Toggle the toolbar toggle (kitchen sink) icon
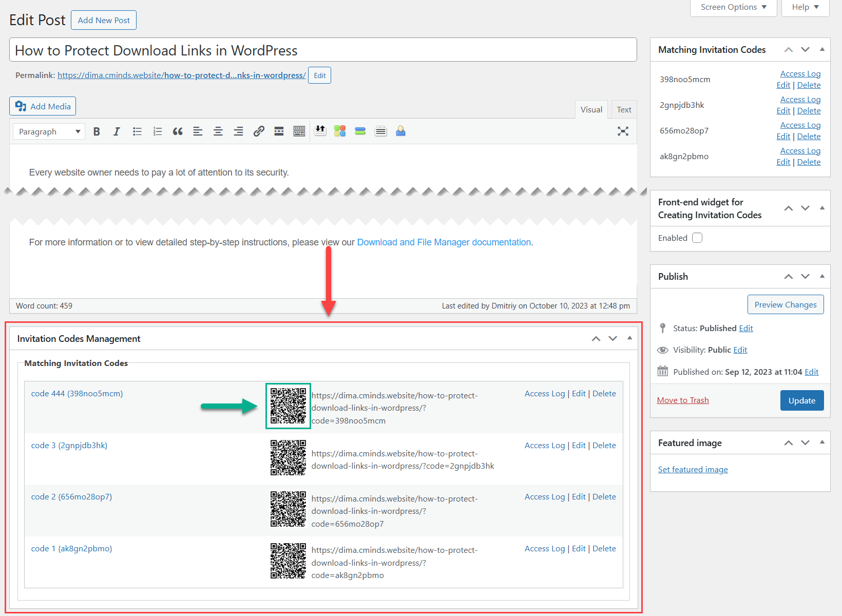Screen dimensions: 842x616 [x=299, y=131]
